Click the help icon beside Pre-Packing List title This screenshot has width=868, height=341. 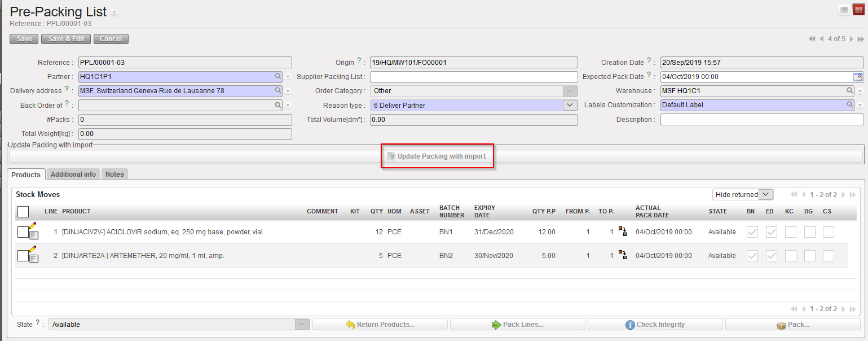[114, 13]
